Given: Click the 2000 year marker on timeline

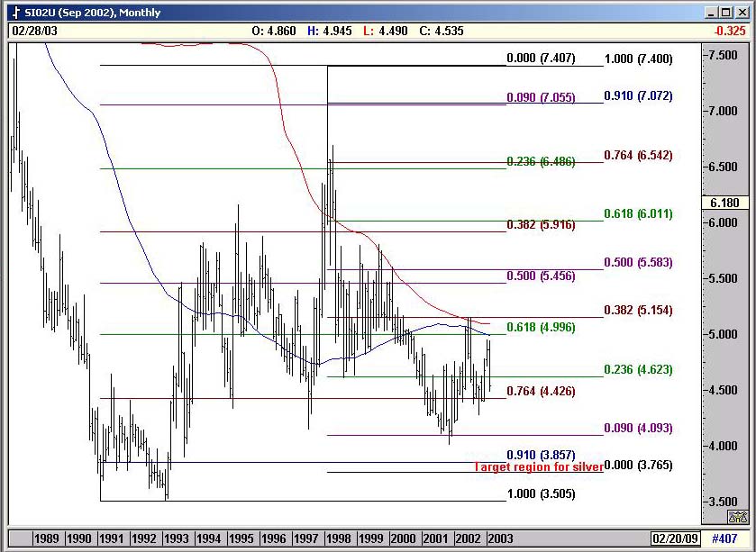Looking at the screenshot, I should (x=403, y=538).
